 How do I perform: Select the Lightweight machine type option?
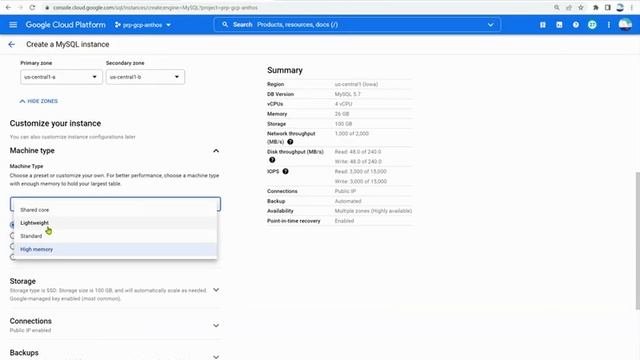[115, 223]
